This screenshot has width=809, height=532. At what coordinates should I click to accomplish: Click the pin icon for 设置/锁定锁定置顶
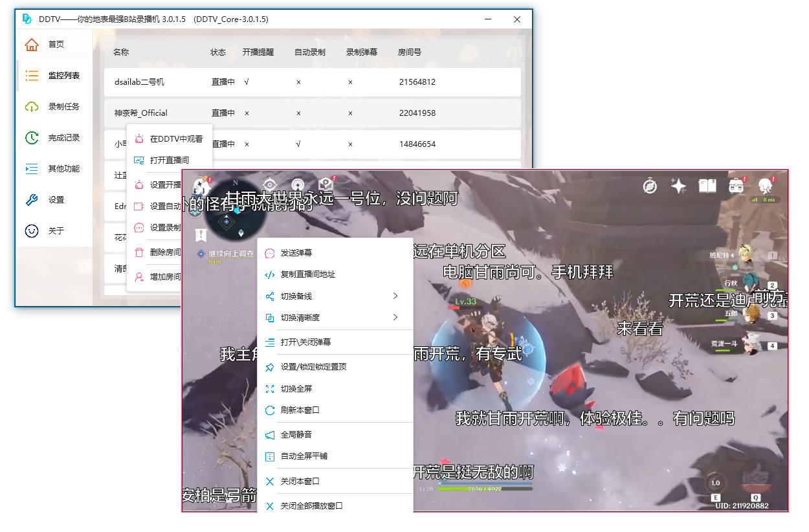point(270,367)
